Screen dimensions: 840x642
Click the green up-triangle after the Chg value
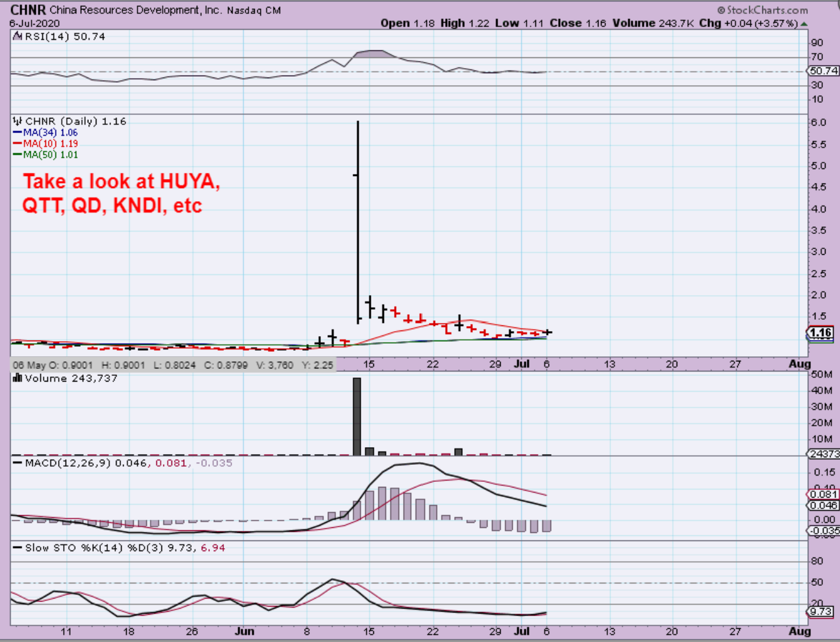[x=804, y=24]
